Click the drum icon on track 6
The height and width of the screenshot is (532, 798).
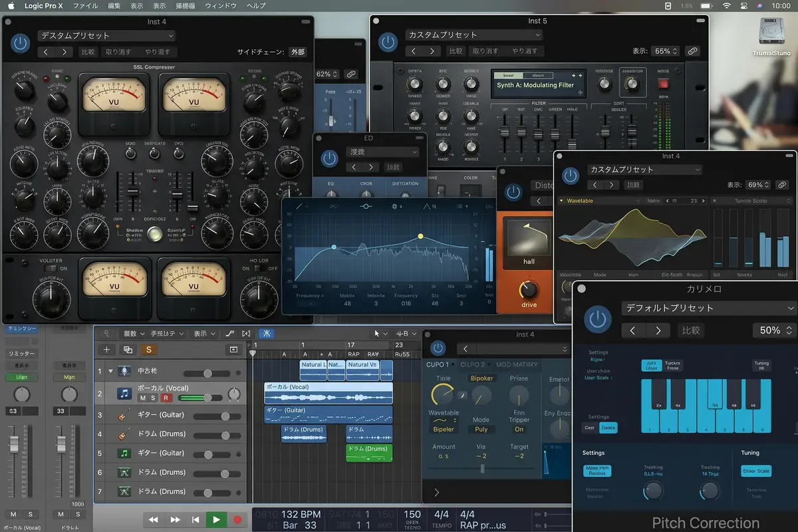124,473
